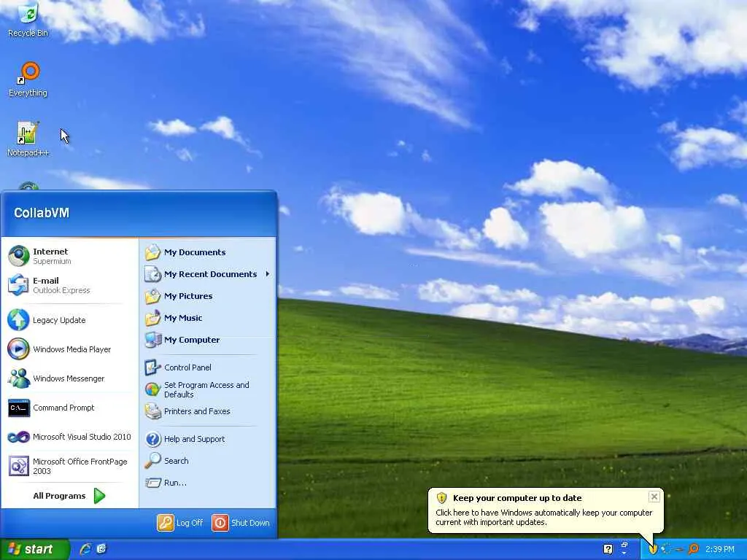Image resolution: width=747 pixels, height=560 pixels.
Task: Open My Pictures folder
Action: click(207, 296)
